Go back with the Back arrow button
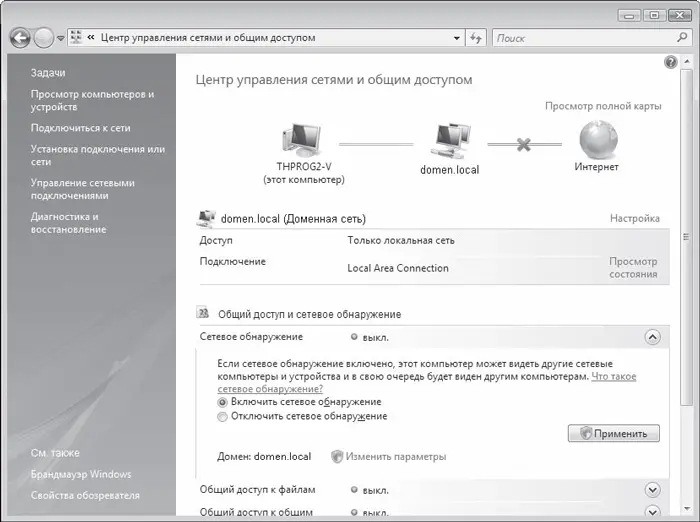 point(20,38)
